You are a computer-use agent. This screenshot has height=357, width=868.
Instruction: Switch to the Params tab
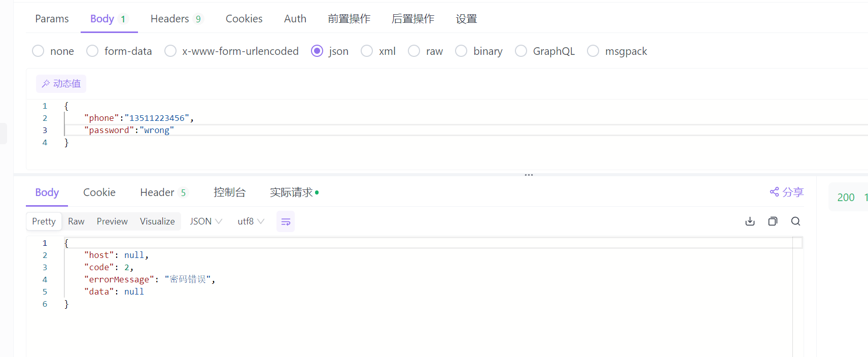[x=52, y=19]
